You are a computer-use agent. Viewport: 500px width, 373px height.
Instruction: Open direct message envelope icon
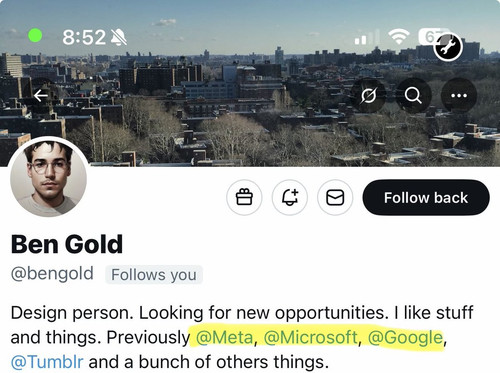point(335,198)
